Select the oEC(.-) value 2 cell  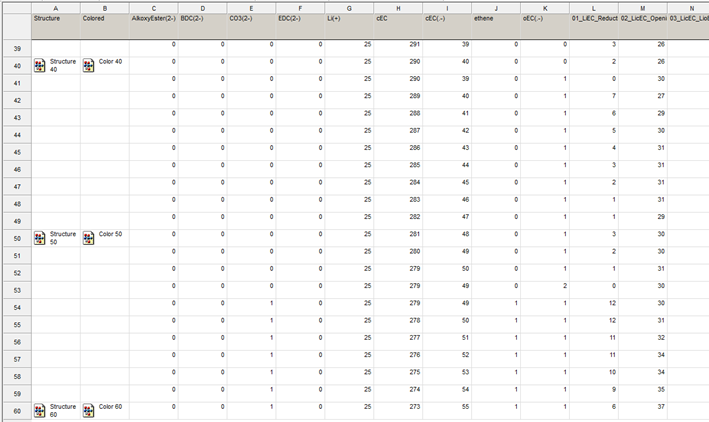pyautogui.click(x=545, y=290)
